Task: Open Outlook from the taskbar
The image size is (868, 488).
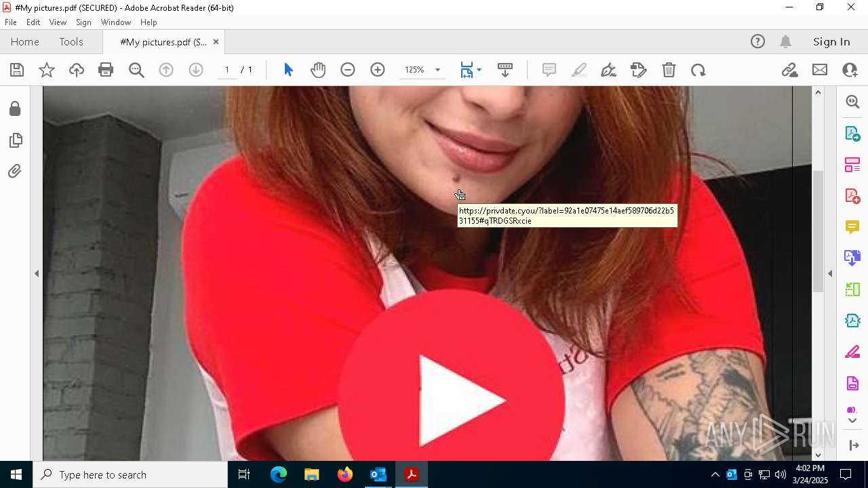Action: point(378,474)
